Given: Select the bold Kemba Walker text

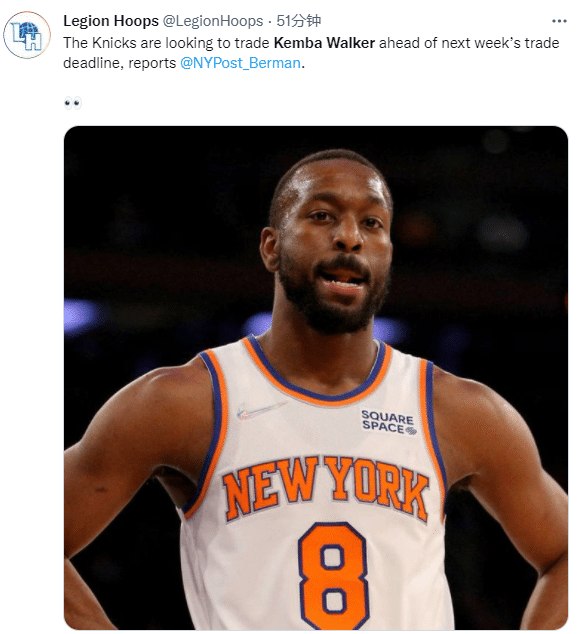Looking at the screenshot, I should [324, 43].
